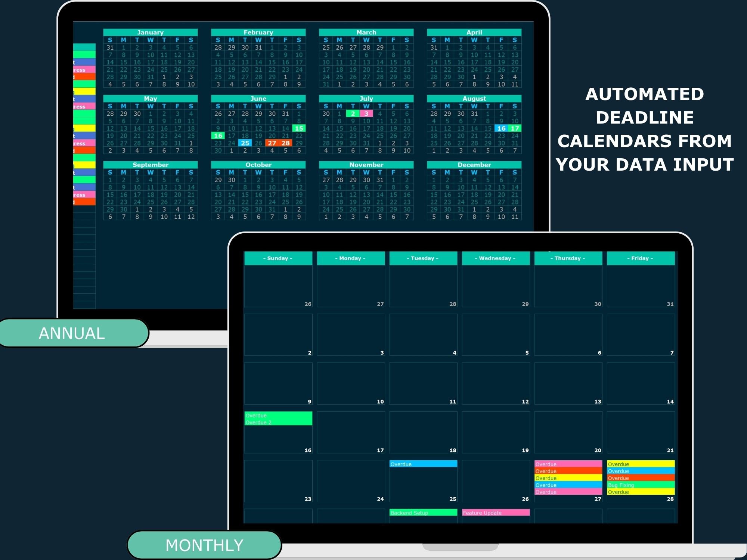The image size is (747, 560).
Task: Select blue highlighted date 16 in August
Action: coord(501,128)
